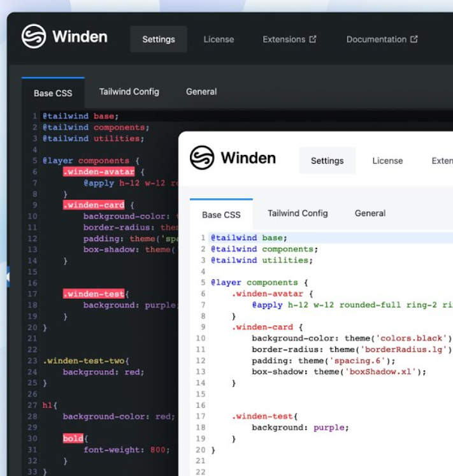The height and width of the screenshot is (476, 453).
Task: Click the blue arrow handle on the left edge
Action: [8, 277]
